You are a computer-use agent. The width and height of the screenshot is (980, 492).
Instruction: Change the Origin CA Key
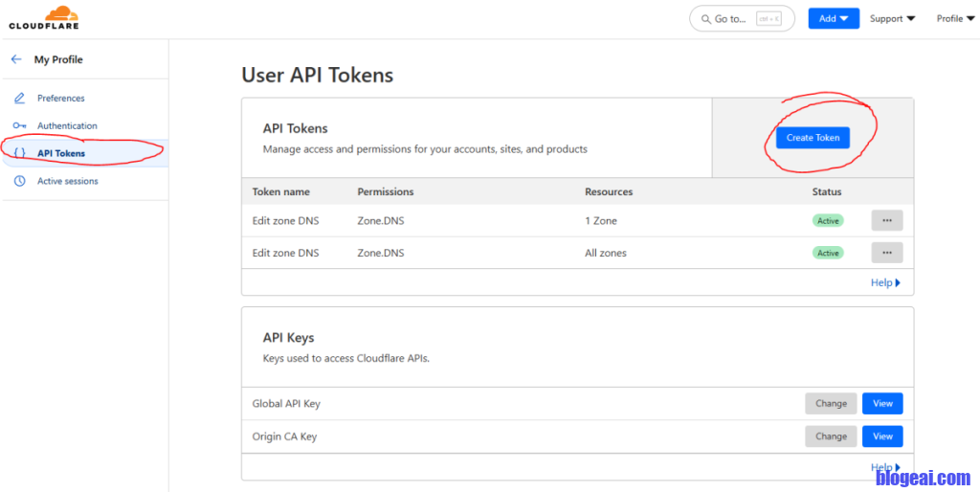click(x=830, y=436)
